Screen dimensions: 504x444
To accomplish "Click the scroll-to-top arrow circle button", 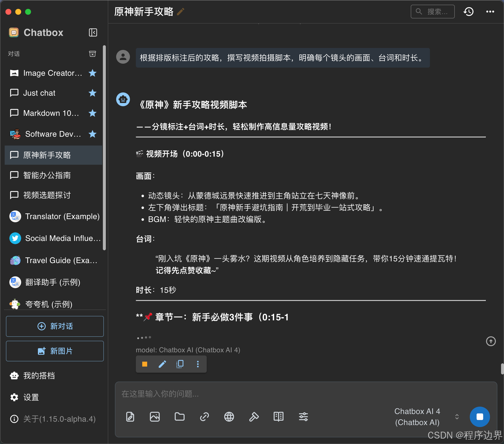I will [491, 341].
